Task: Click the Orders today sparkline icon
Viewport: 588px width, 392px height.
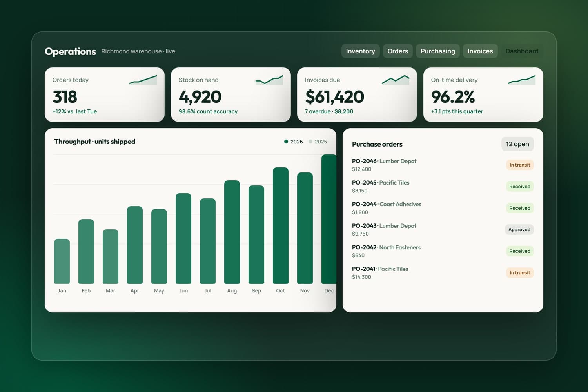Action: 143,80
